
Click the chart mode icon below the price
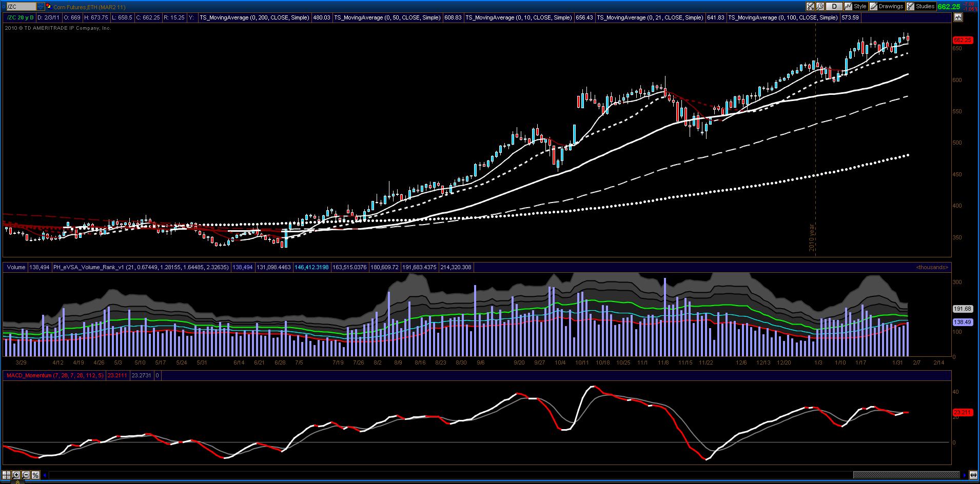coord(957,17)
